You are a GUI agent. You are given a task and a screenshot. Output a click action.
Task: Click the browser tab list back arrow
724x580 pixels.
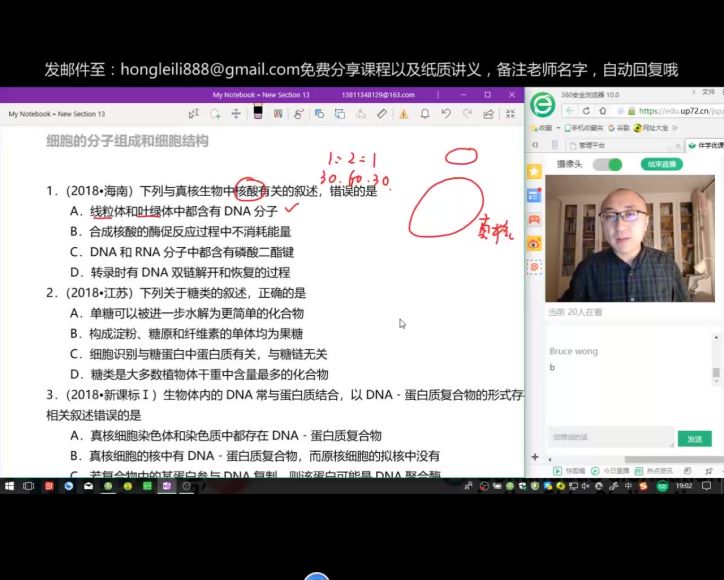click(x=535, y=145)
